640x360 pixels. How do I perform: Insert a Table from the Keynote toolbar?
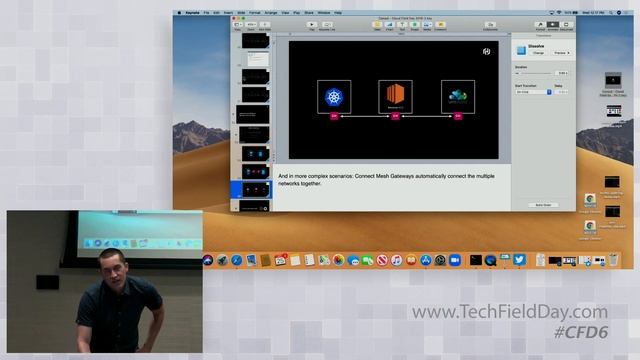[x=377, y=24]
